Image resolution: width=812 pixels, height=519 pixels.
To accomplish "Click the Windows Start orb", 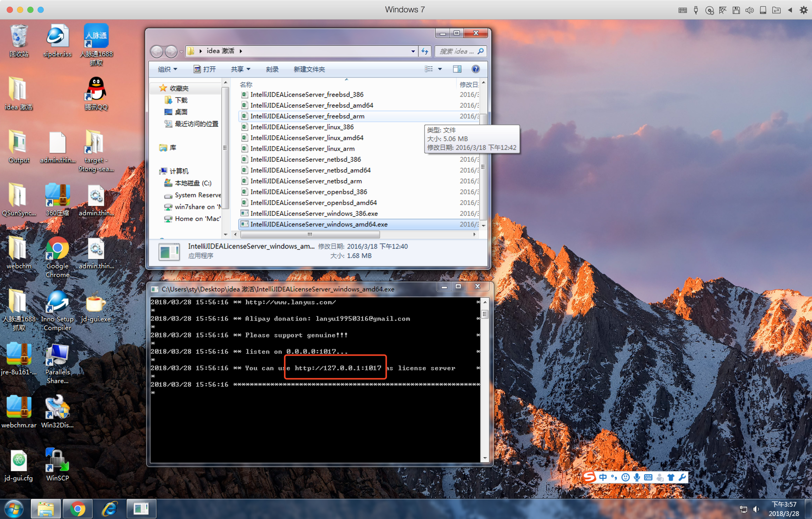I will [13, 509].
